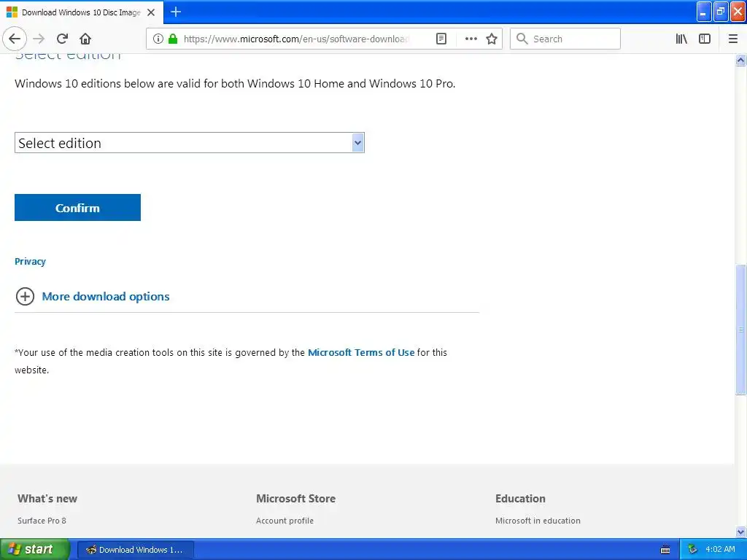Screen dimensions: 747x560
Task: Minimize the Firefox window
Action: coord(704,12)
